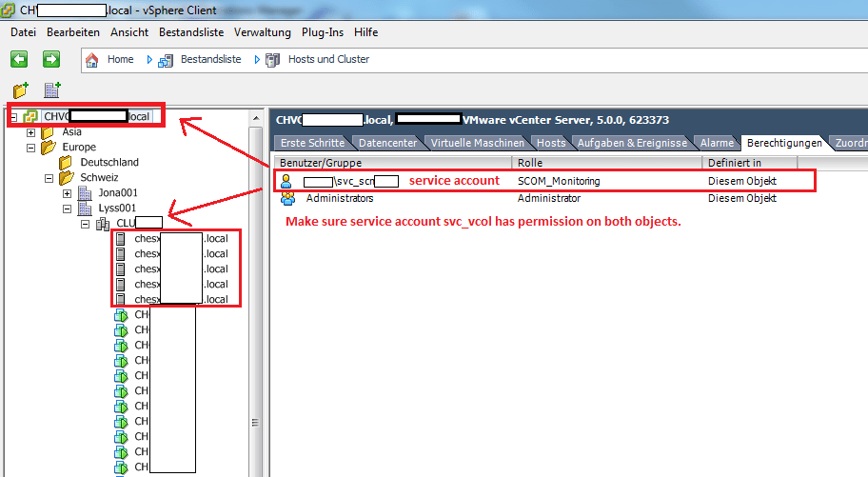Expand the Jona001 datacenter node
The width and height of the screenshot is (868, 477).
(67, 194)
